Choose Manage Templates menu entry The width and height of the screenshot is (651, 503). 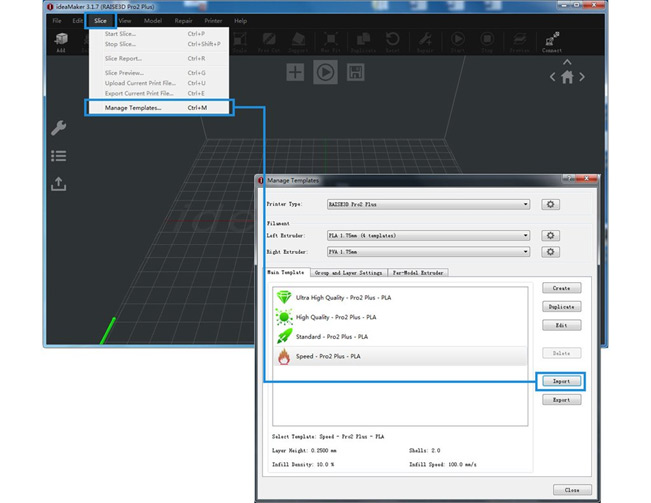coord(159,107)
